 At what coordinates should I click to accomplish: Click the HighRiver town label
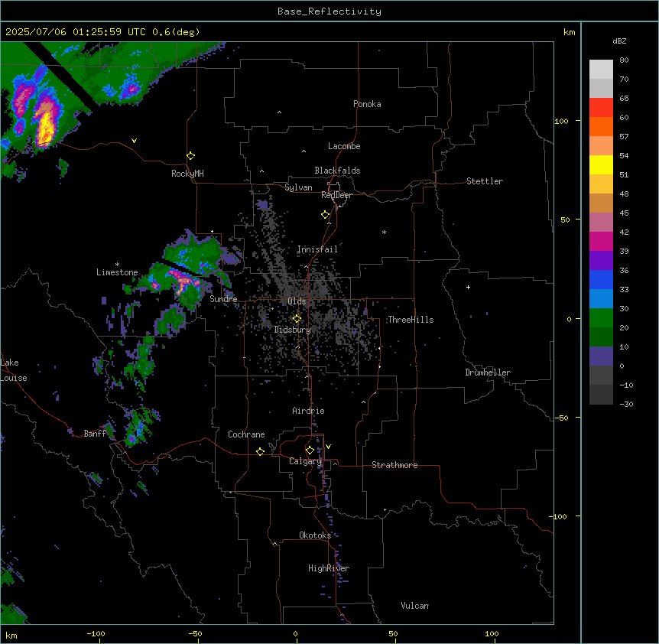coord(329,568)
